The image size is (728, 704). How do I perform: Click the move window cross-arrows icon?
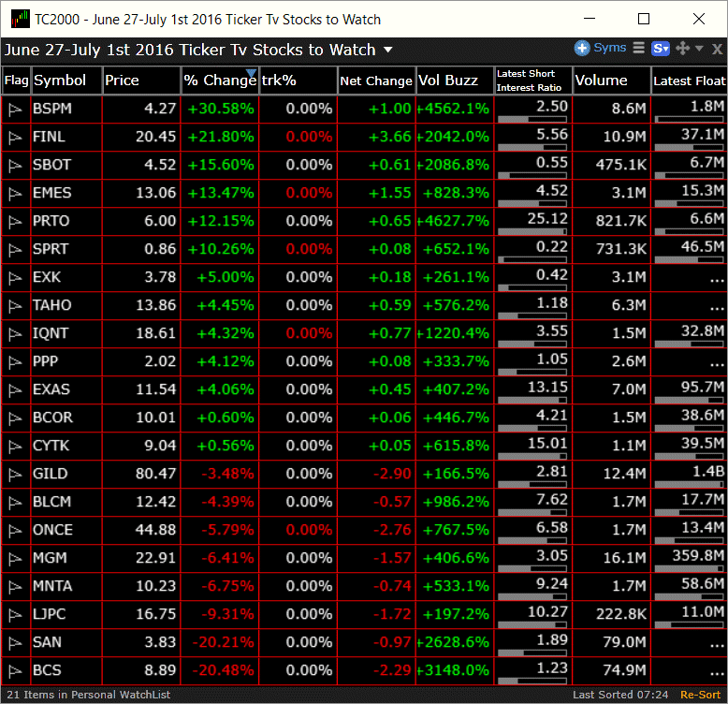(682, 49)
